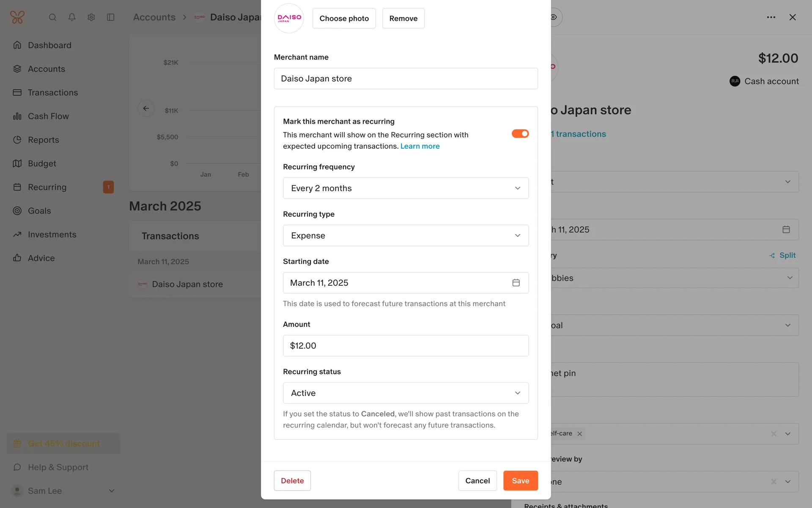Disable the recurring merchant toggle
This screenshot has height=508, width=812.
pyautogui.click(x=520, y=134)
